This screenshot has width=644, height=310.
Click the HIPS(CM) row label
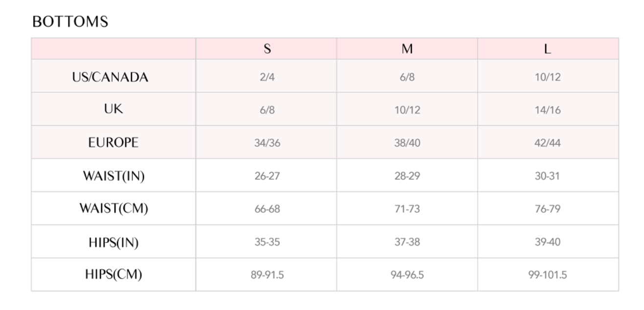[x=114, y=275]
